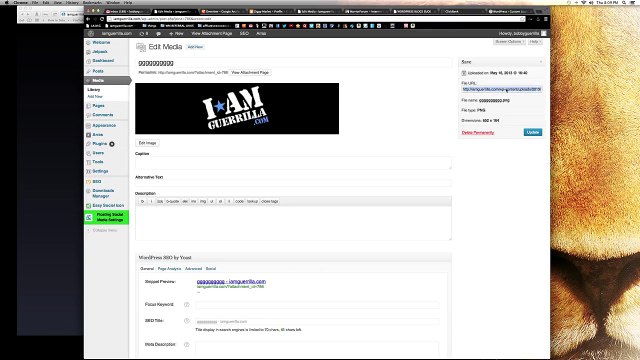
Task: Open the Posts sidebar menu
Action: (x=98, y=71)
